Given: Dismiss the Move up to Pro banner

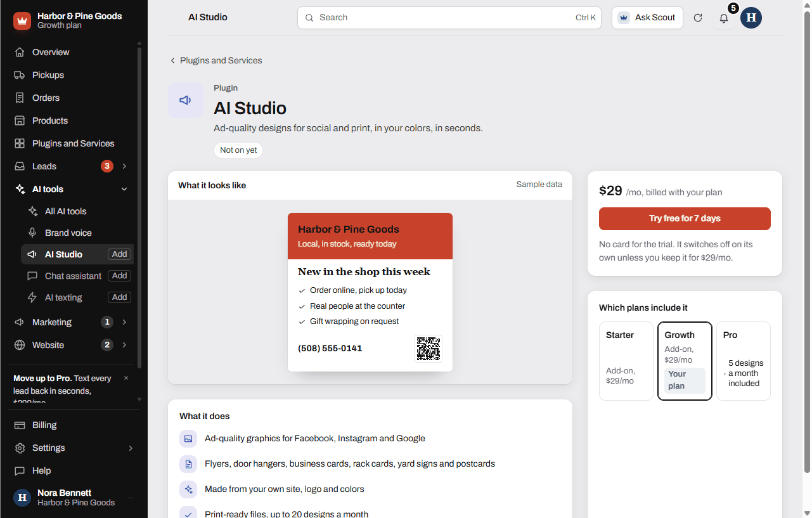Looking at the screenshot, I should tap(126, 378).
